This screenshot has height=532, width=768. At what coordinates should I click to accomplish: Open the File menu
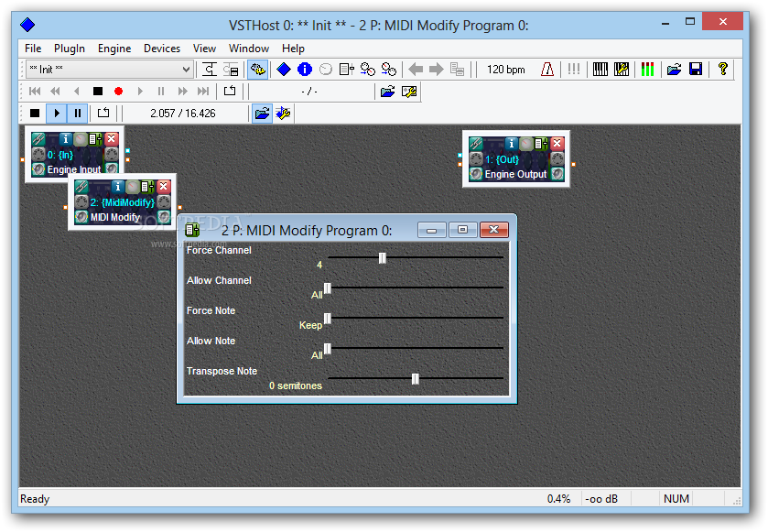[x=33, y=49]
